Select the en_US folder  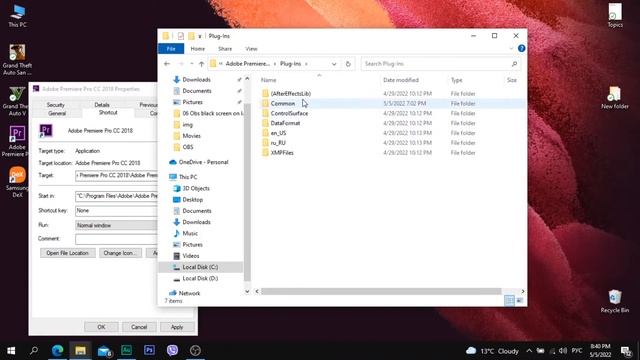click(278, 133)
